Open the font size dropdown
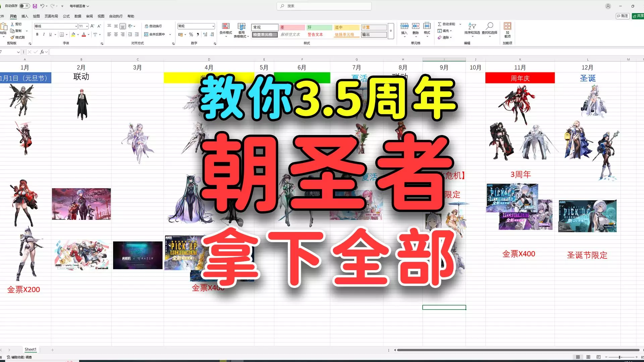This screenshot has width=644, height=362. (87, 26)
